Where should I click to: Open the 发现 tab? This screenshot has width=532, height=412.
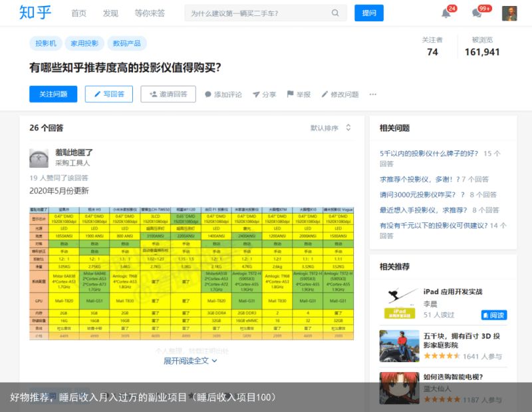pos(110,13)
